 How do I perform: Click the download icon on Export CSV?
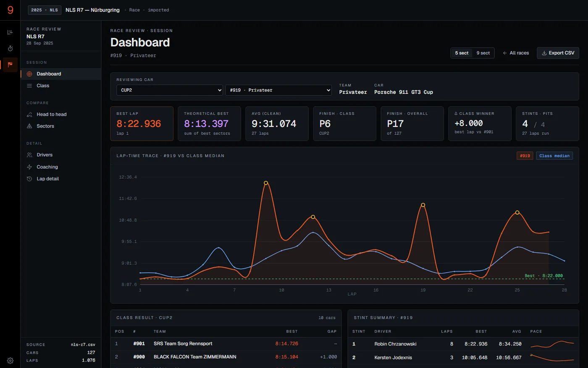point(544,53)
